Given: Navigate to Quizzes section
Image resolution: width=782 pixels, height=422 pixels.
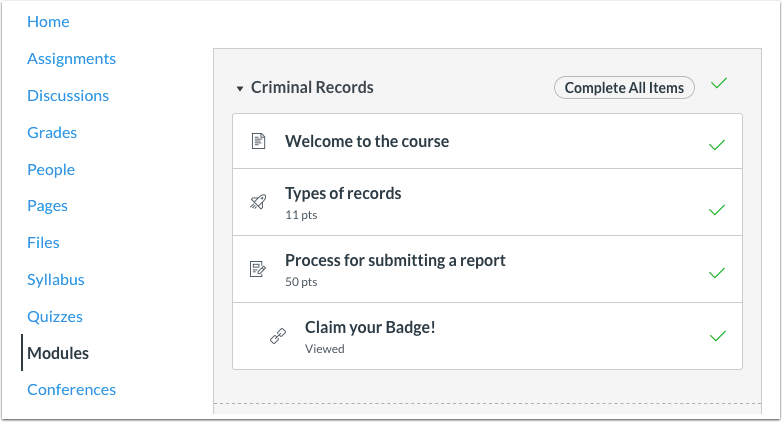Looking at the screenshot, I should tap(55, 316).
